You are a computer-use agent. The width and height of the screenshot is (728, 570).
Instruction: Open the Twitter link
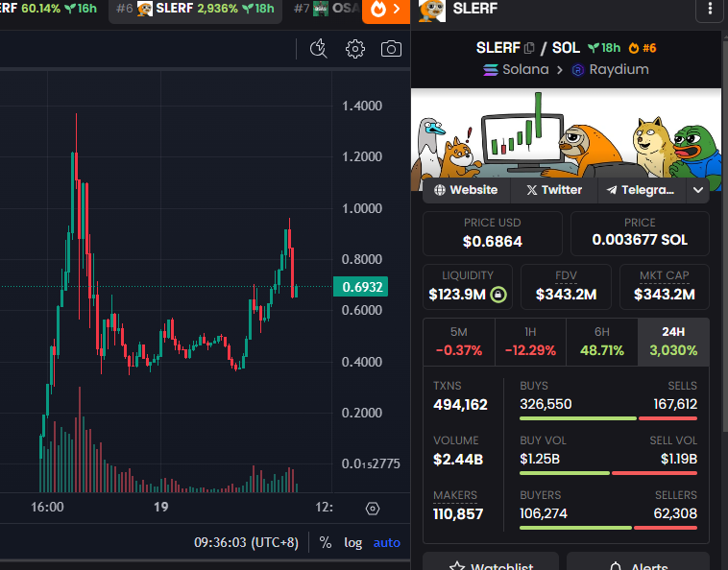pos(554,190)
